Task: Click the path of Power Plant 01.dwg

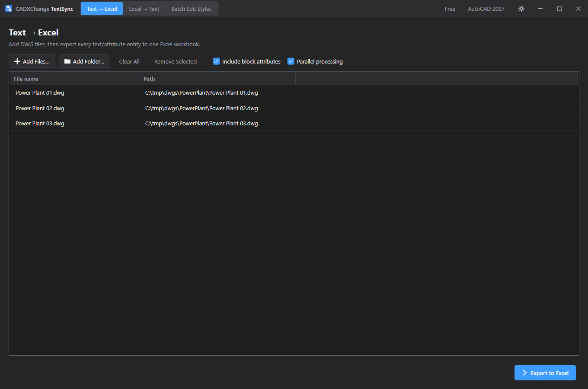Action: 201,92
